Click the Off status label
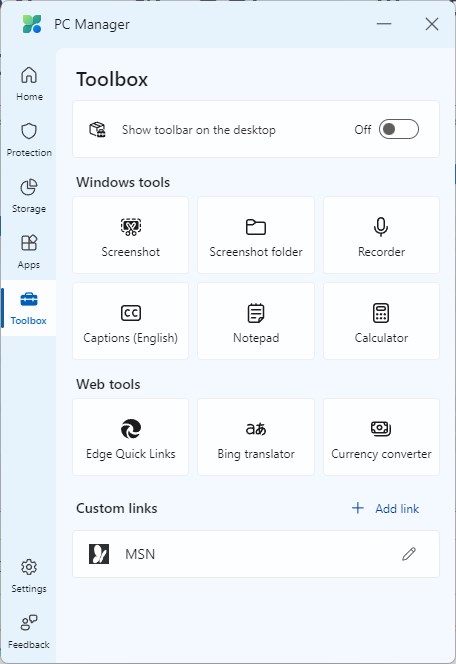The height and width of the screenshot is (664, 456). tap(363, 130)
